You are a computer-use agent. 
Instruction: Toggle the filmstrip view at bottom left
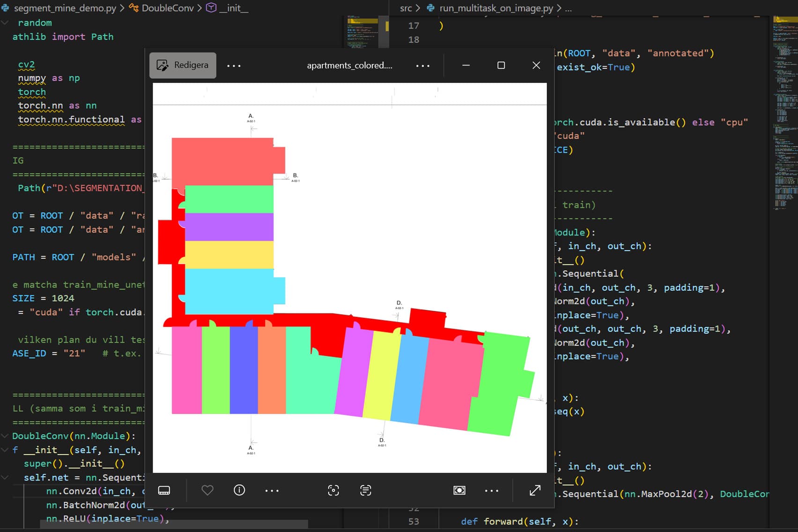click(164, 490)
